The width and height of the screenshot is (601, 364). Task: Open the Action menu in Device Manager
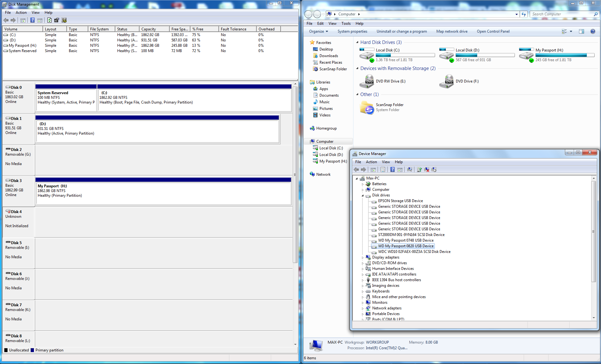tap(371, 162)
